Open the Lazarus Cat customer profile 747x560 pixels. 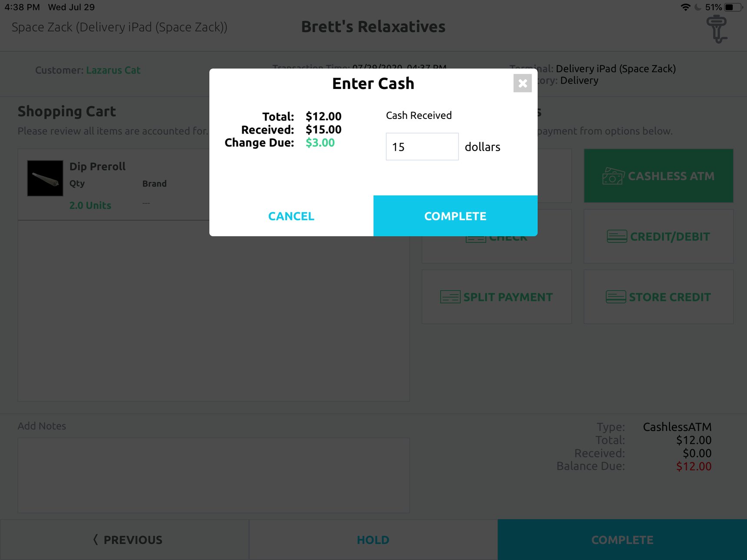[113, 70]
